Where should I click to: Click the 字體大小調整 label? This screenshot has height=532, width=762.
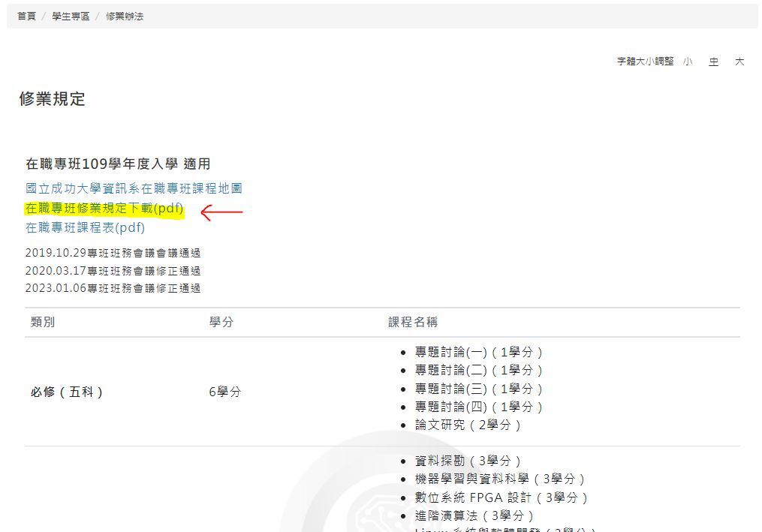point(646,62)
